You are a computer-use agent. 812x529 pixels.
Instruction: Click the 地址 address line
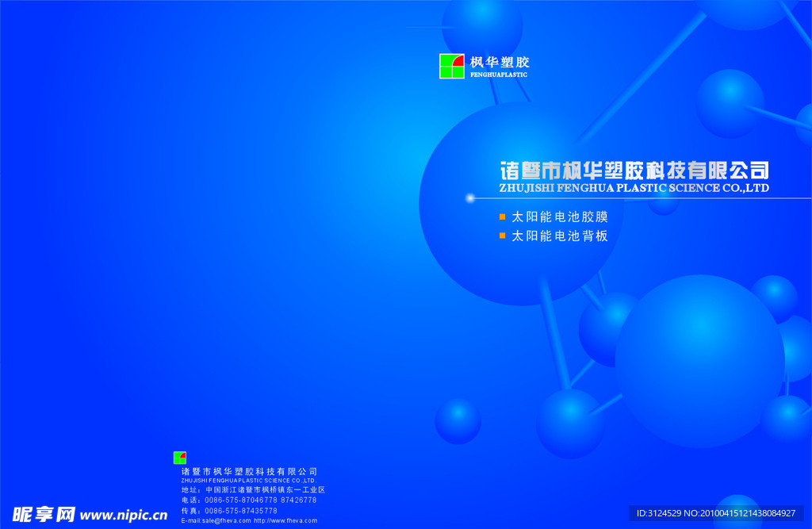pos(253,490)
